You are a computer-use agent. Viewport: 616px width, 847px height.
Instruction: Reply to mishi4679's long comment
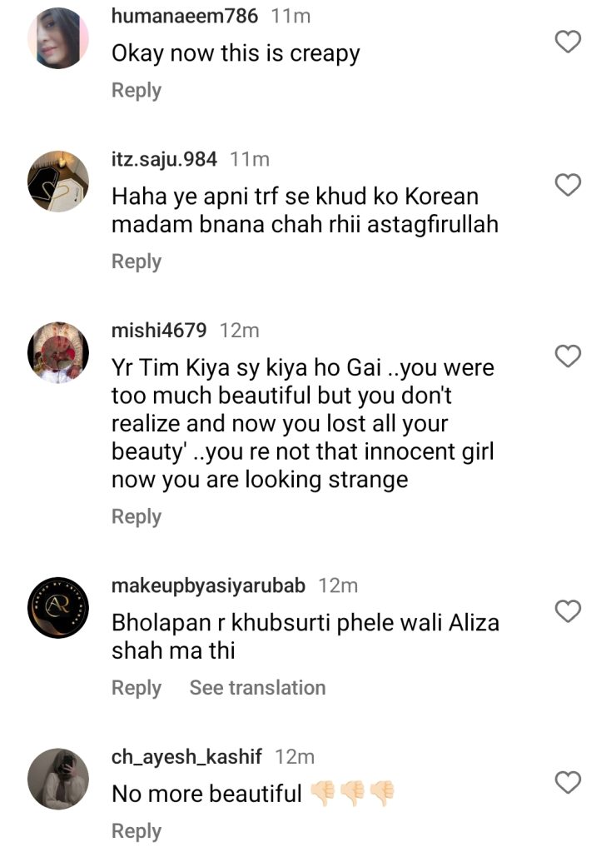coord(137,516)
